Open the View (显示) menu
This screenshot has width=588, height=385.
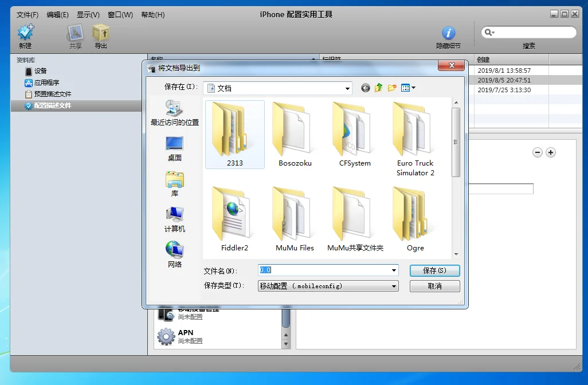pyautogui.click(x=88, y=15)
